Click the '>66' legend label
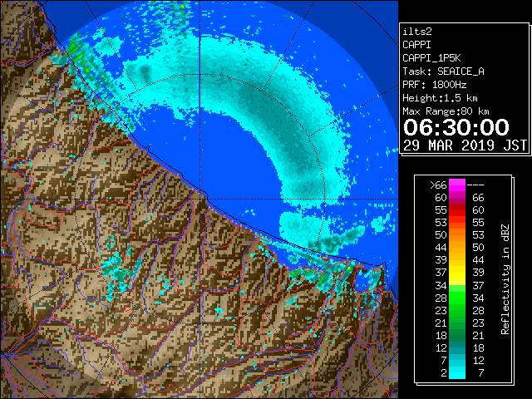 pos(438,185)
